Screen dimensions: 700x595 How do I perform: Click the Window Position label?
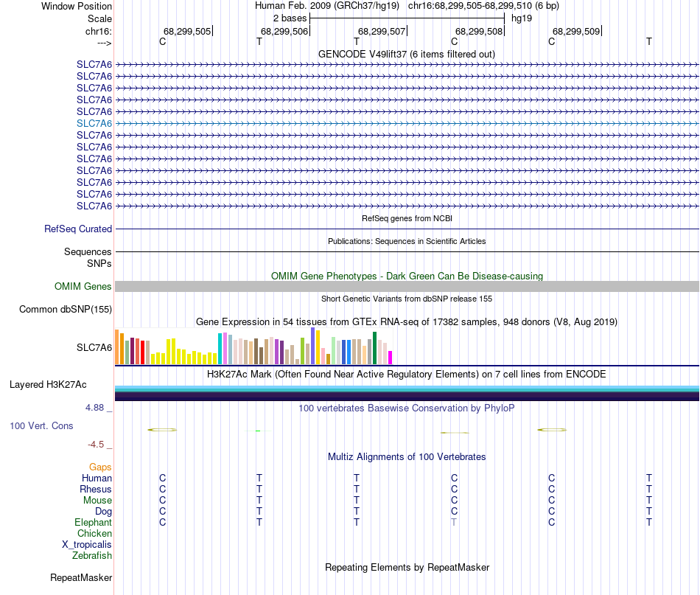(77, 6)
